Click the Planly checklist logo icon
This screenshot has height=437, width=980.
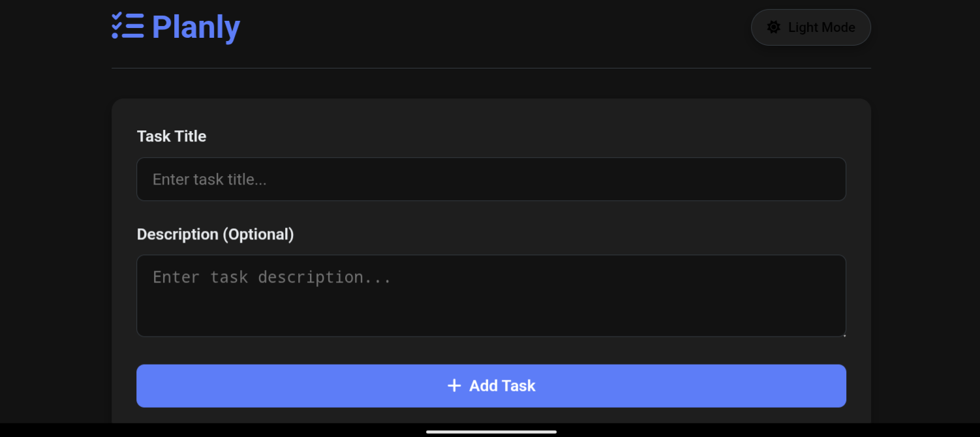pyautogui.click(x=127, y=26)
